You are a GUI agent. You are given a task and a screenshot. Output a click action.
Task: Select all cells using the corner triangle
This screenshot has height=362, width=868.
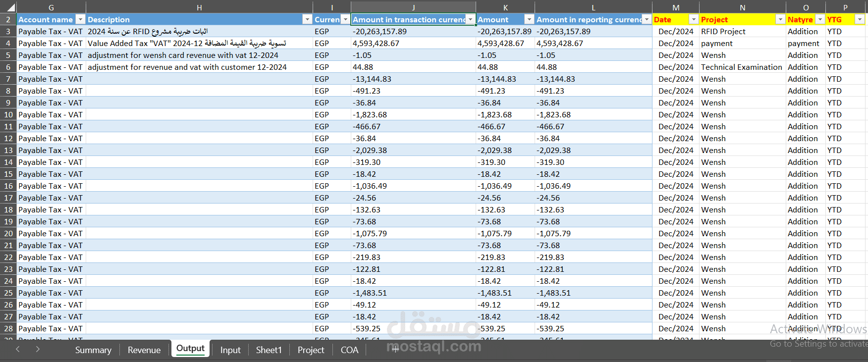[x=11, y=7]
